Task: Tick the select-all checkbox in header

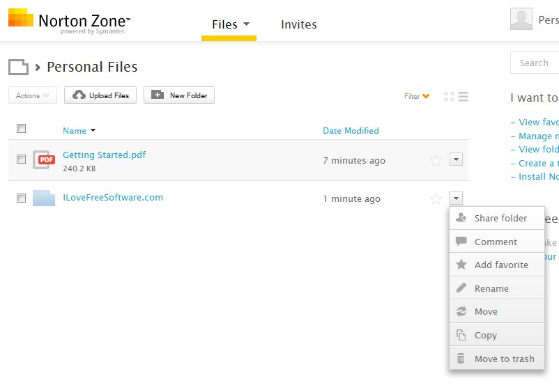Action: tap(22, 128)
